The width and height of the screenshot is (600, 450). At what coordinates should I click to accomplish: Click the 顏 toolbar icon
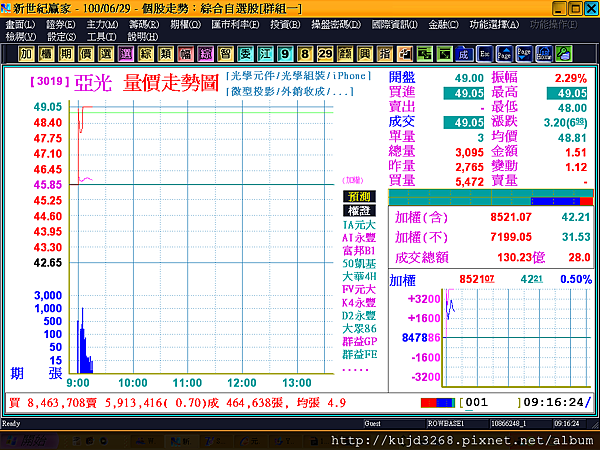344,54
